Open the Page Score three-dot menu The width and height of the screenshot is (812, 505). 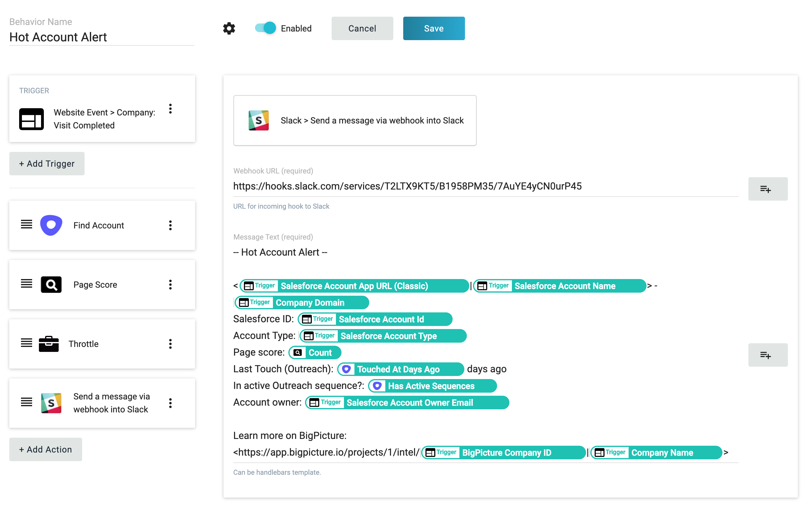(170, 285)
